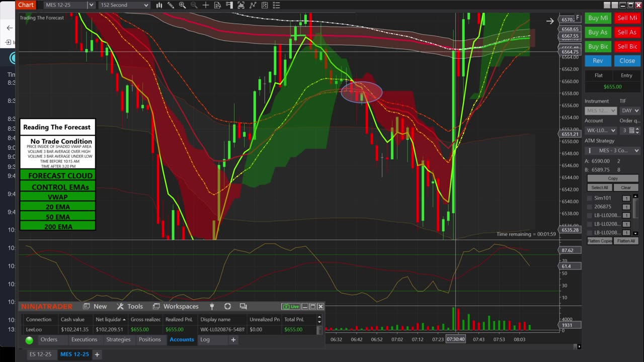Click the Clear accounts button
Image resolution: width=644 pixels, height=362 pixels.
(626, 188)
